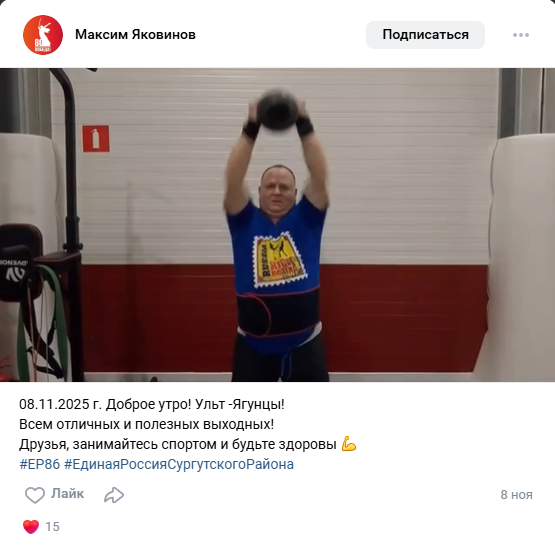This screenshot has width=555, height=548.
Task: Open the 8 ноя post timestamp
Action: 516,495
